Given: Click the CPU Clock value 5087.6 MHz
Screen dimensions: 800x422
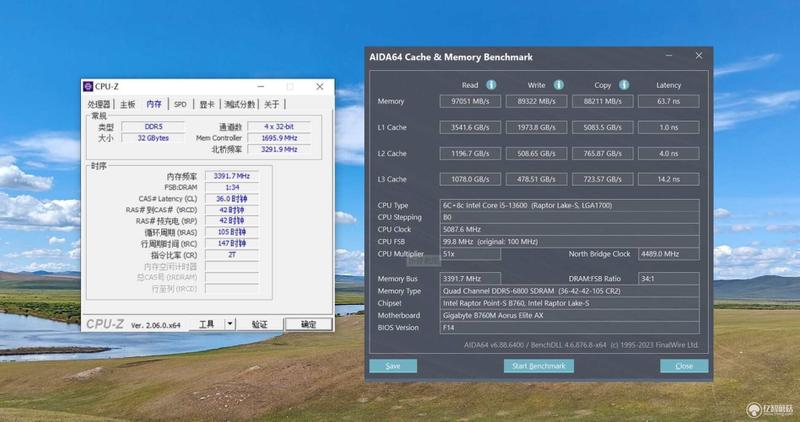Looking at the screenshot, I should point(569,229).
